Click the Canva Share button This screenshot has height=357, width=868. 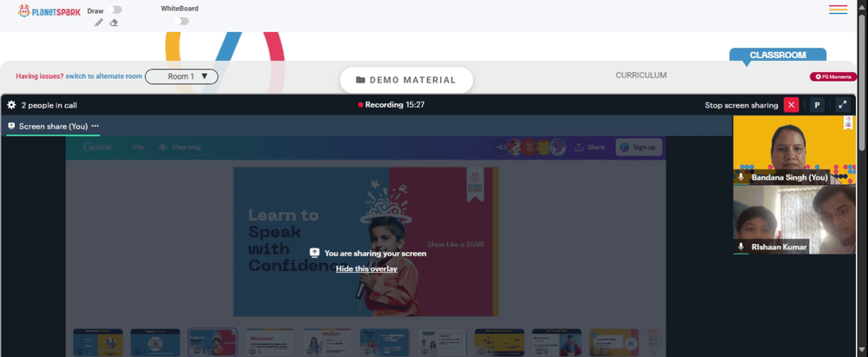[589, 148]
